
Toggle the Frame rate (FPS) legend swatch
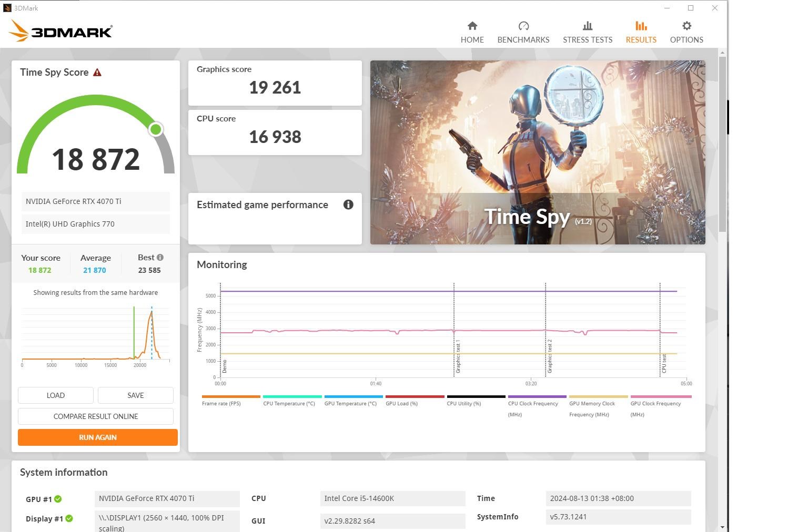(x=231, y=396)
